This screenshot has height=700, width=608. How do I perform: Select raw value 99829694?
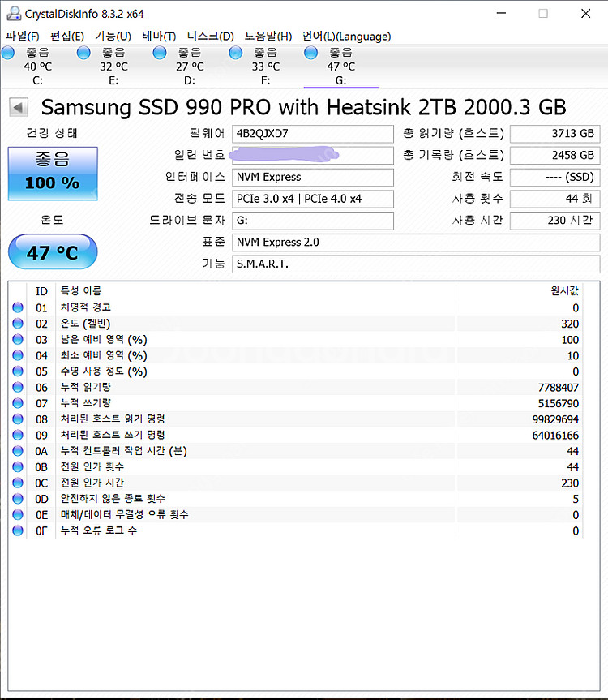(555, 419)
